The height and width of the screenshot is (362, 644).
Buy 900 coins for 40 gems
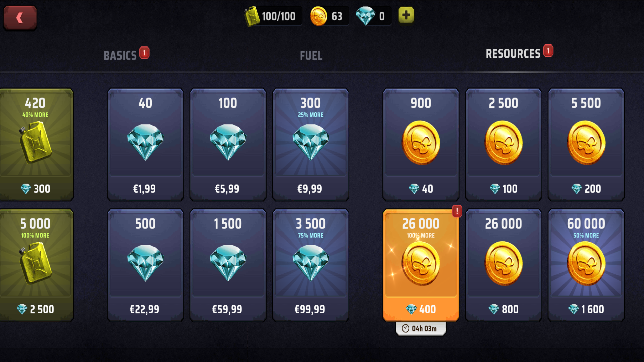pyautogui.click(x=421, y=145)
